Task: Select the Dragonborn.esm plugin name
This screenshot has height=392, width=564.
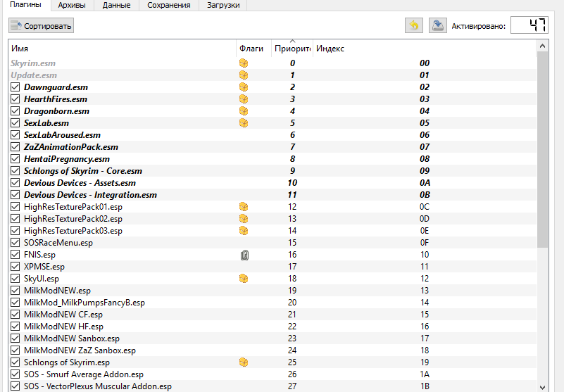Action: point(56,111)
